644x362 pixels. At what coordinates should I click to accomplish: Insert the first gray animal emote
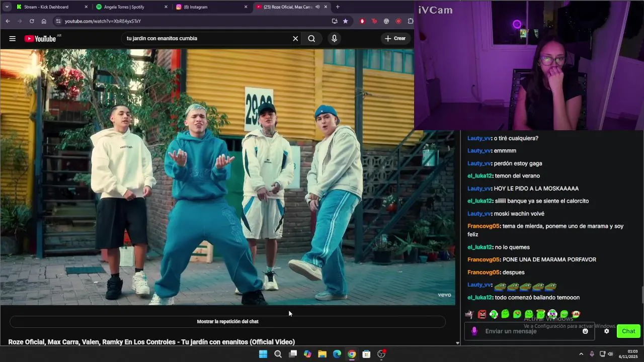pos(469,314)
